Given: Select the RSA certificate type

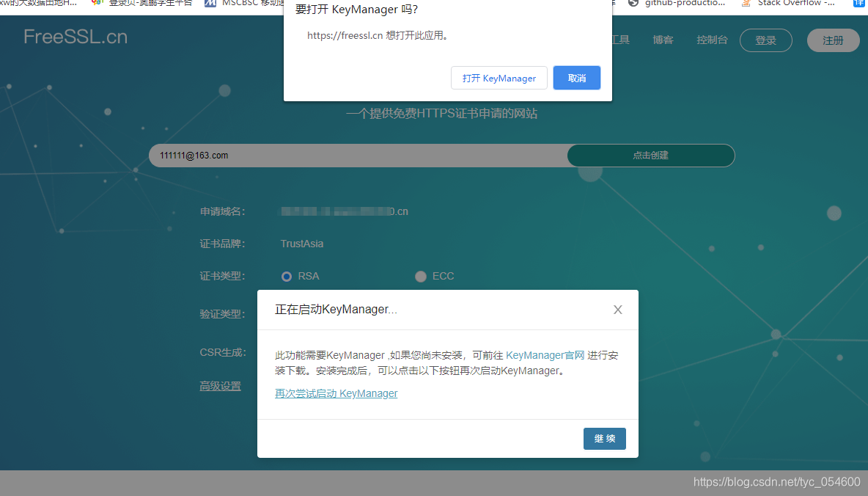Looking at the screenshot, I should (x=287, y=276).
